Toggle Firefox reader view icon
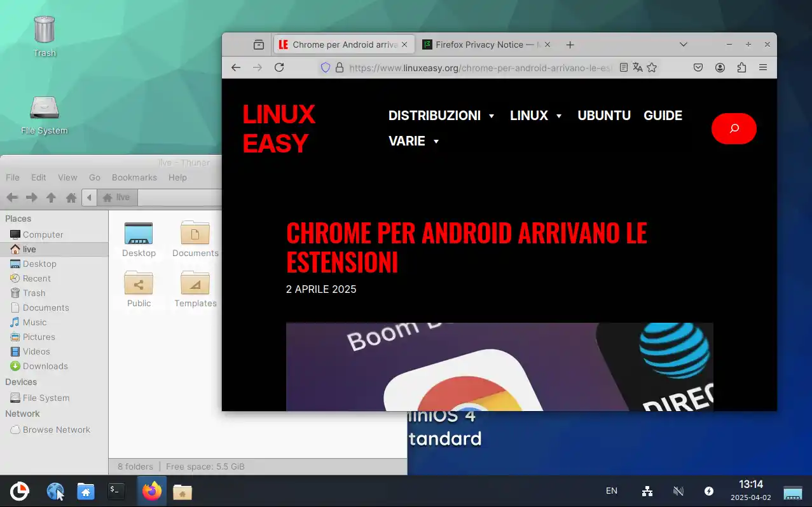This screenshot has height=507, width=812. point(624,67)
